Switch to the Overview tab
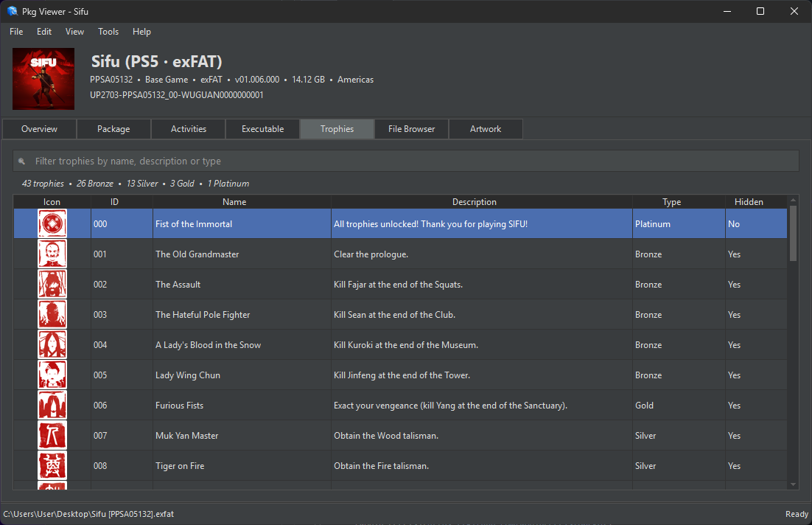This screenshot has width=812, height=525. [x=39, y=129]
